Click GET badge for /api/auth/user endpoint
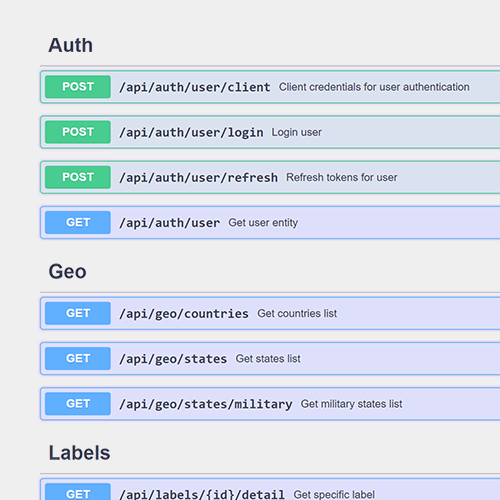Image resolution: width=500 pixels, height=500 pixels. coord(78,222)
